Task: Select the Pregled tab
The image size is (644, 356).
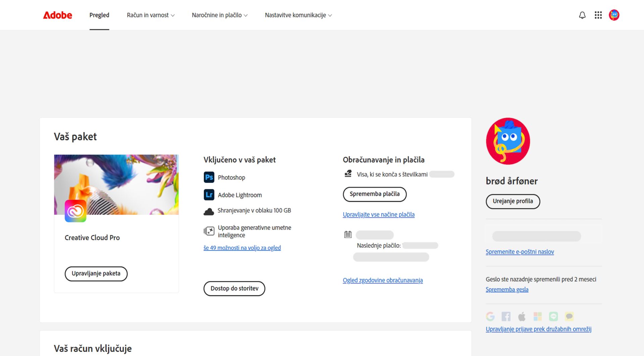Action: pos(99,15)
